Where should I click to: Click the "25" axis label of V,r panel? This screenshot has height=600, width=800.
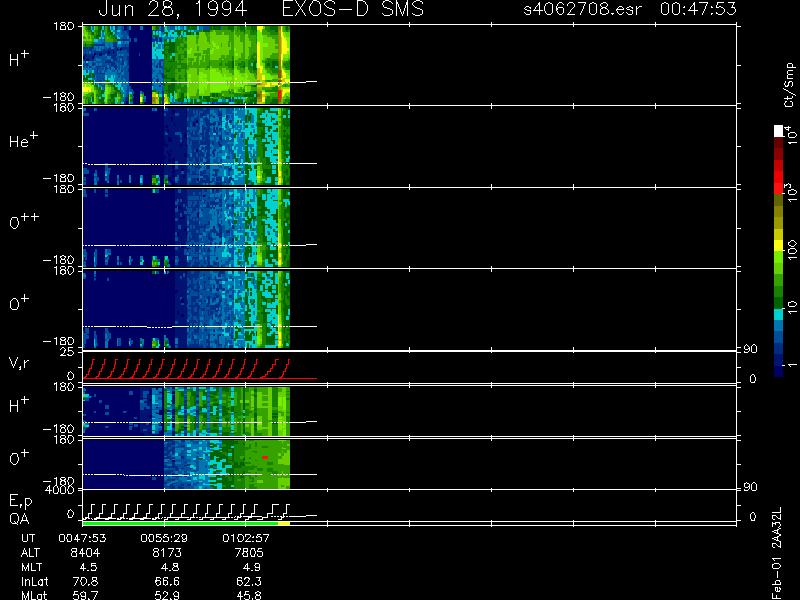pos(68,352)
